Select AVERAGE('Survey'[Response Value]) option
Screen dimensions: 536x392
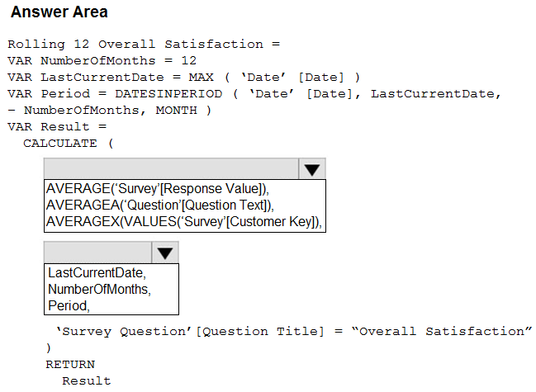(x=158, y=189)
